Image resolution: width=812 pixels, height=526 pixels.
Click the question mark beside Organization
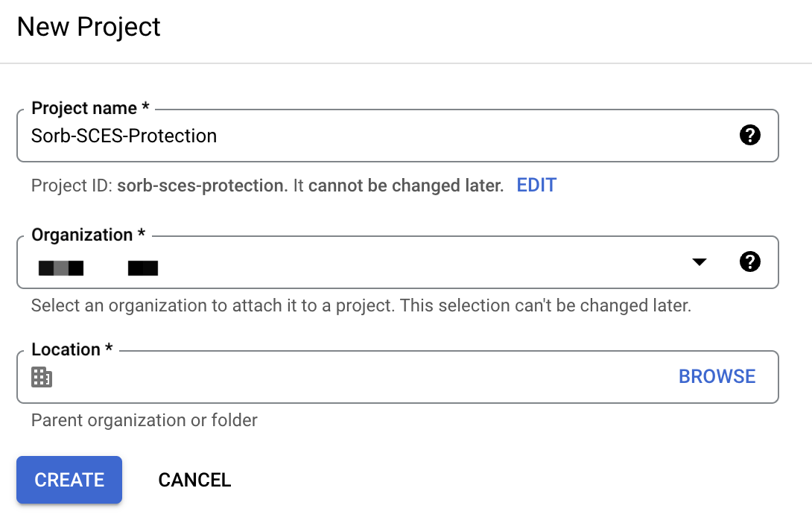coord(750,262)
